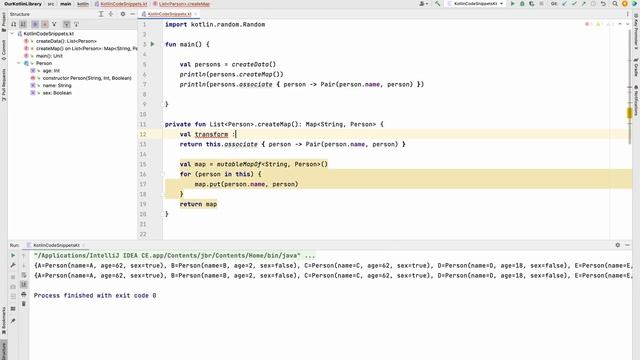Open the Commit tool window tab
The height and width of the screenshot is (360, 640).
coord(4,50)
